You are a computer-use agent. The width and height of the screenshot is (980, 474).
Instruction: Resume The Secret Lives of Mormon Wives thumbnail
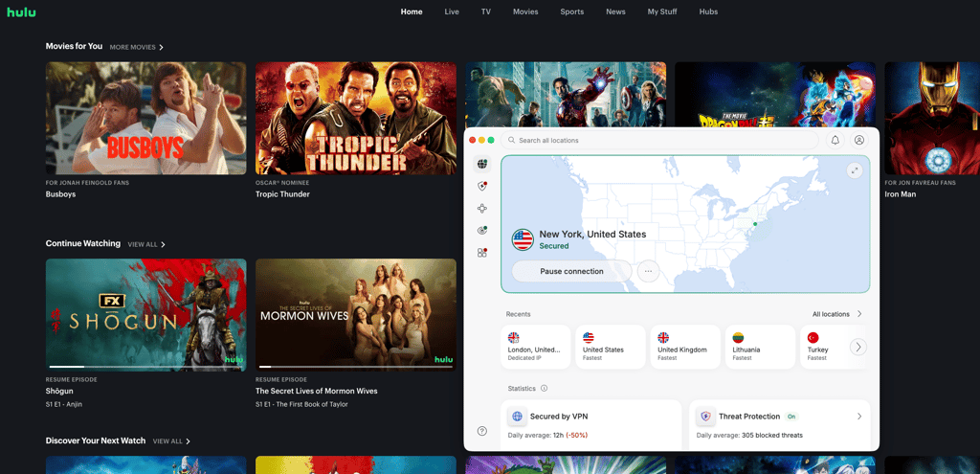coord(356,315)
